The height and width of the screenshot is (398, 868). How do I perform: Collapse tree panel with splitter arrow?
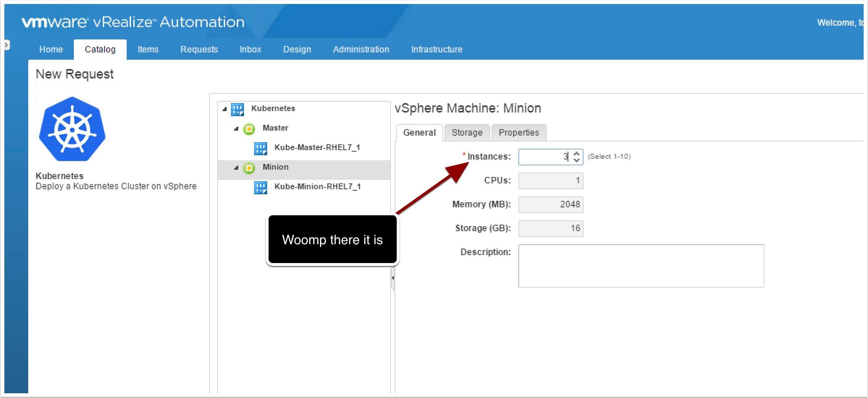[x=392, y=278]
